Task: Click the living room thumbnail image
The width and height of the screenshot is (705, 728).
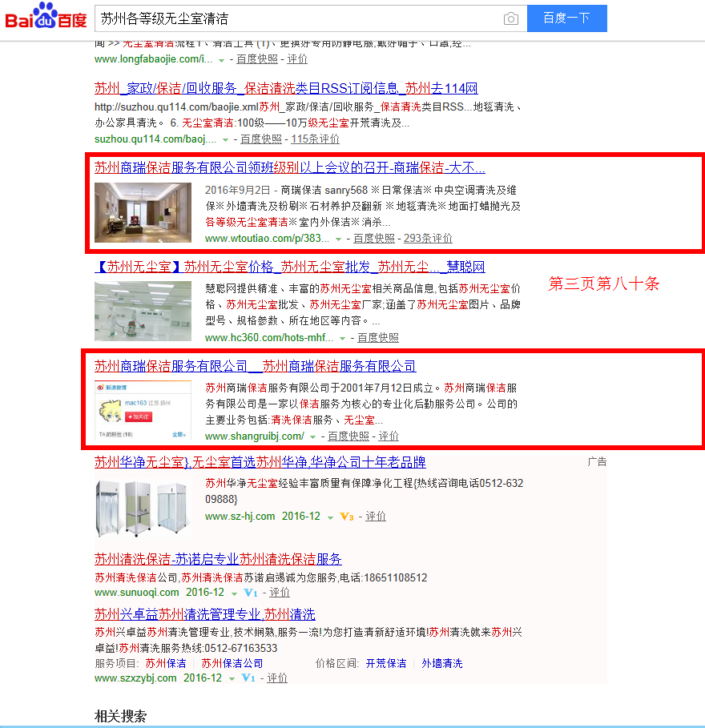Action: coord(143,213)
